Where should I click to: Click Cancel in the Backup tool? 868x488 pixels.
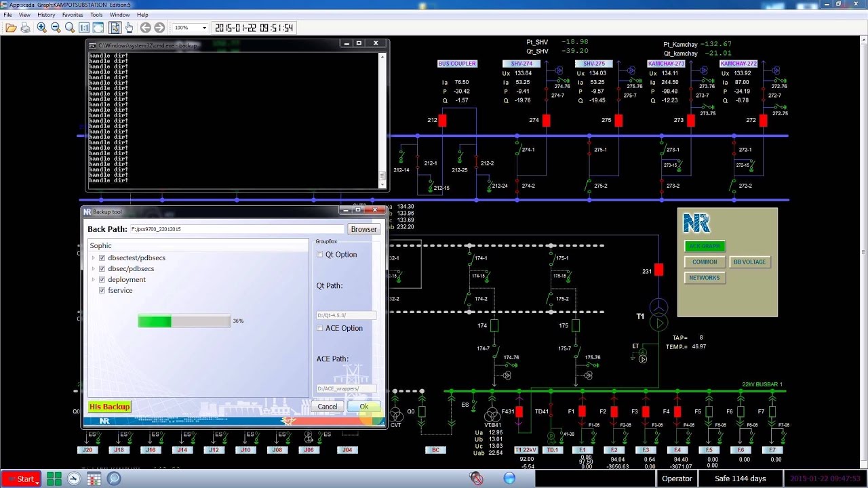pos(328,407)
